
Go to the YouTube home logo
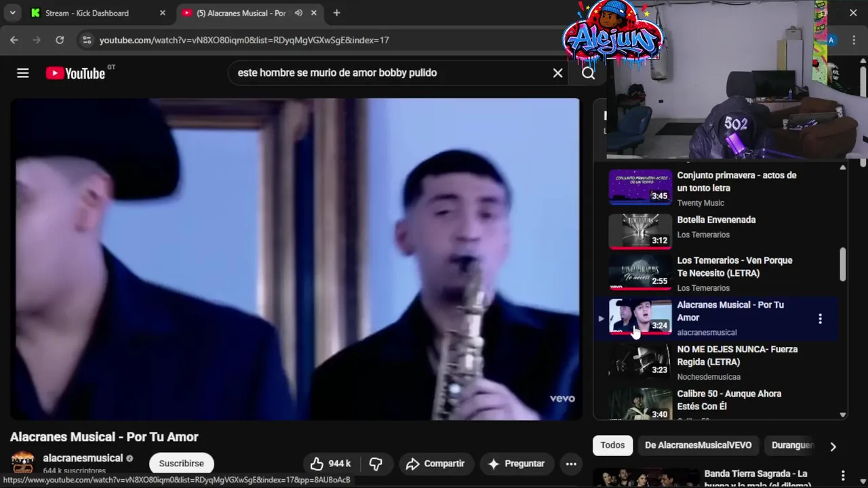click(75, 73)
